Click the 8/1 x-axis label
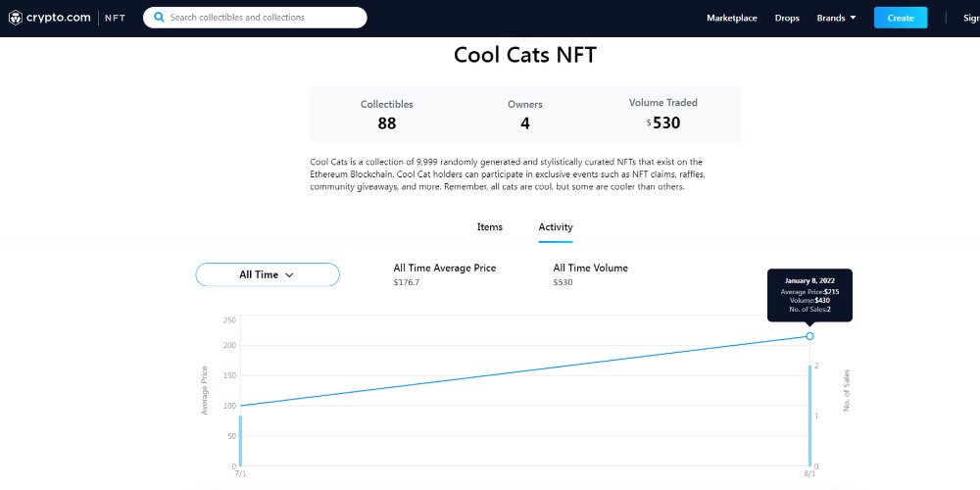Viewport: 980px width, 490px height. point(810,474)
